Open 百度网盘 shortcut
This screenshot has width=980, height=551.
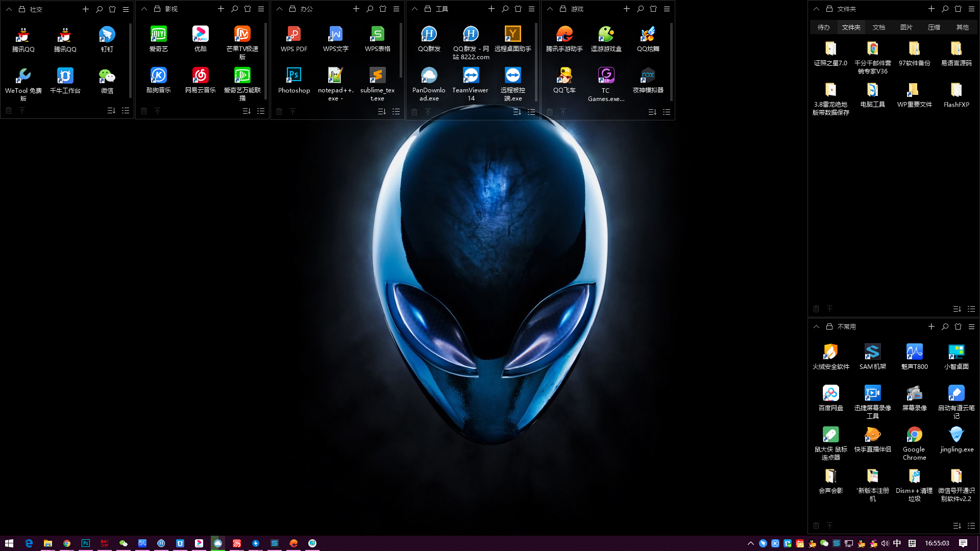pos(830,398)
